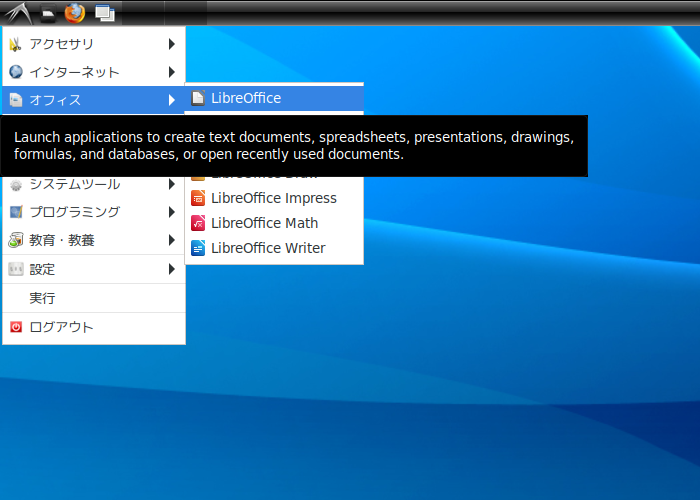The image size is (700, 500).
Task: Click the blue LibreOffice Writer icon
Action: tap(198, 248)
